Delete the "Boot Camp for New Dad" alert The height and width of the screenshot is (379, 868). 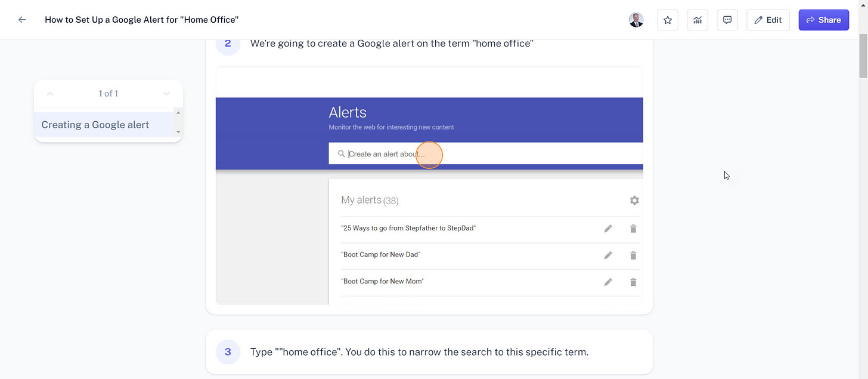633,255
